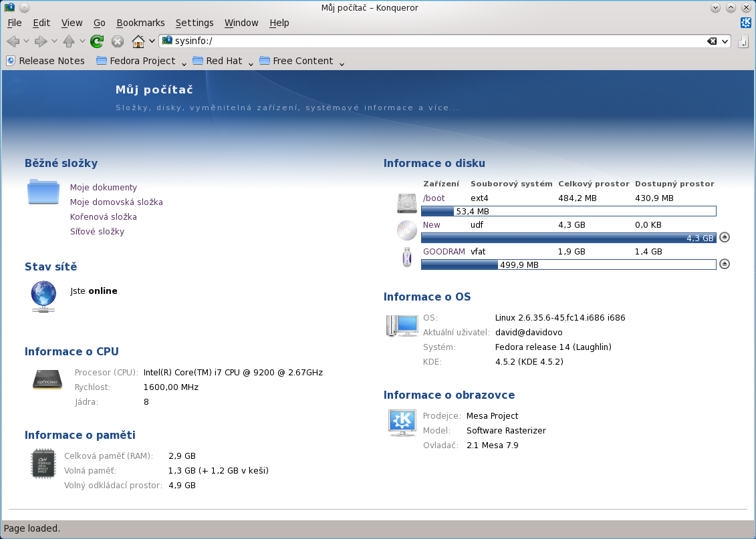Open the Bookmarks menu
Screen dimensions: 756x539
click(x=141, y=23)
